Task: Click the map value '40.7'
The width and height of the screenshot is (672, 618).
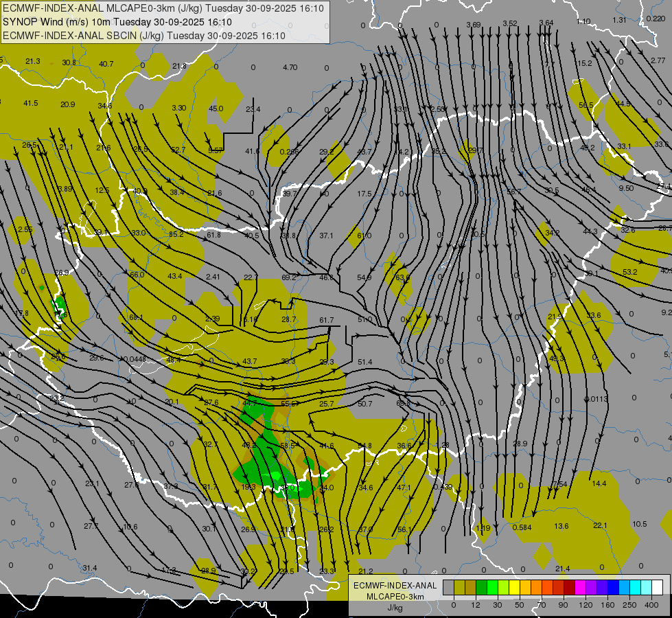Action: point(106,64)
